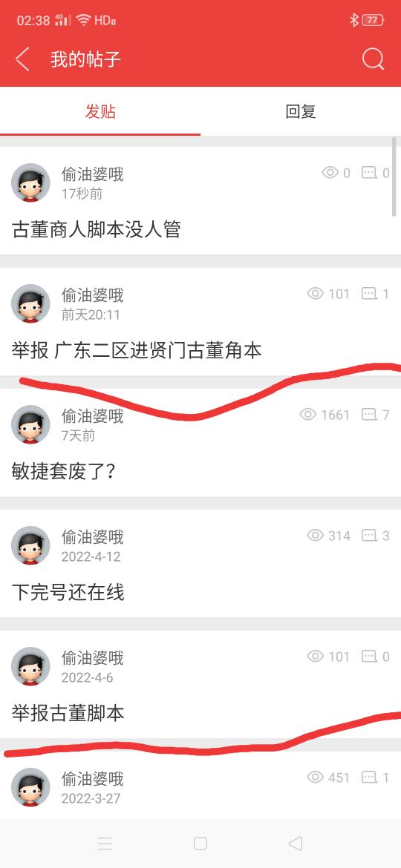The height and width of the screenshot is (868, 401).
Task: Switch to the 回复 tab
Action: click(301, 111)
